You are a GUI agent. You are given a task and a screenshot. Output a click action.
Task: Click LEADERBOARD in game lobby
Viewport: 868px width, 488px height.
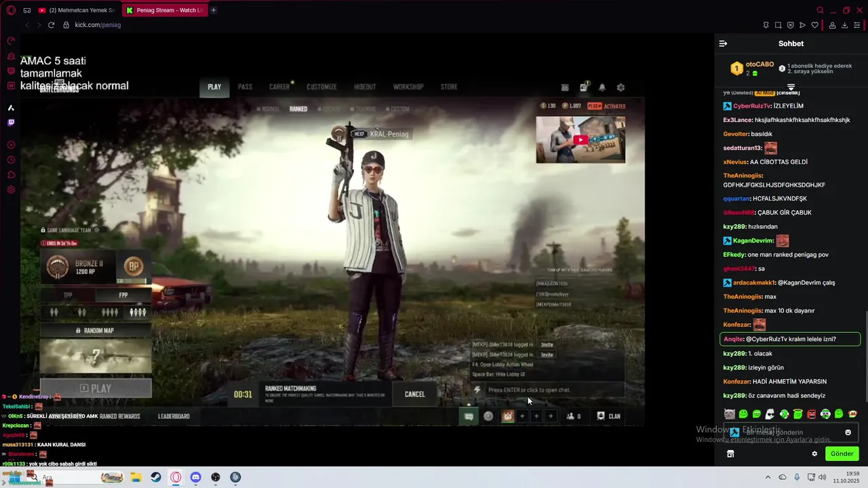coord(174,416)
